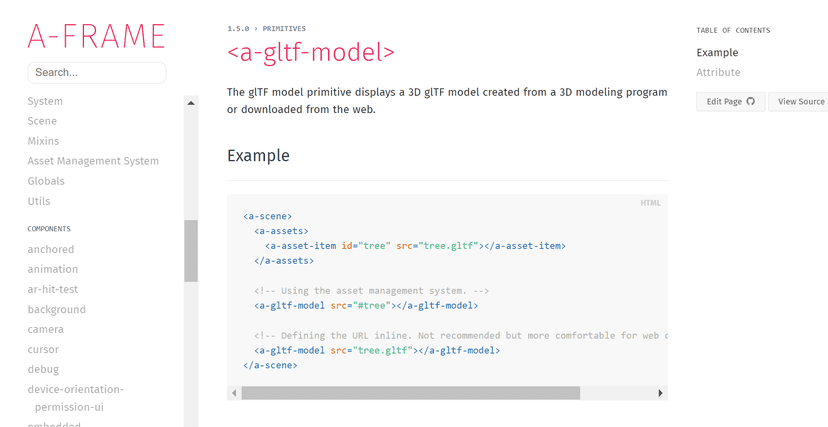Select the ar-hit-test component
The image size is (828, 427).
pyautogui.click(x=52, y=289)
